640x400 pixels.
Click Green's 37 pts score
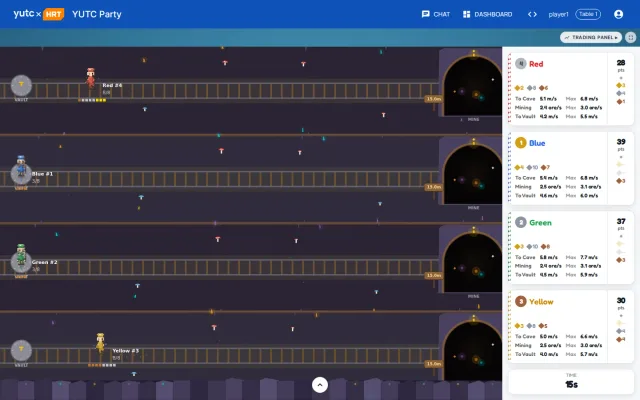tap(621, 224)
